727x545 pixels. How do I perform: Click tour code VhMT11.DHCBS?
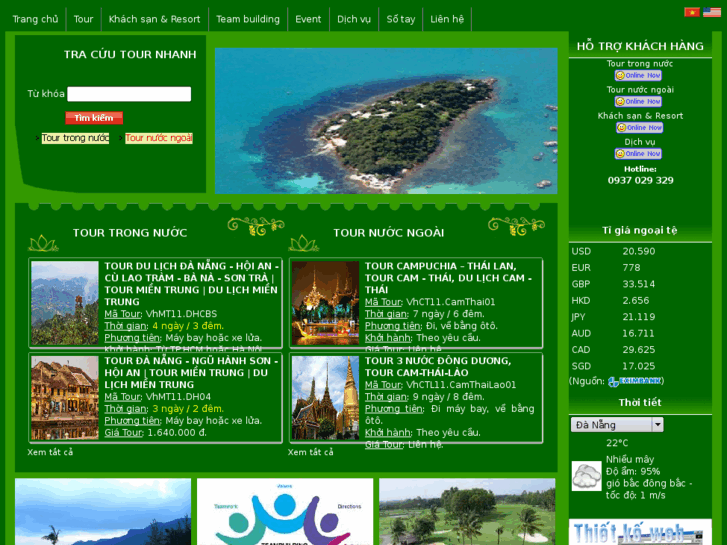click(x=181, y=314)
